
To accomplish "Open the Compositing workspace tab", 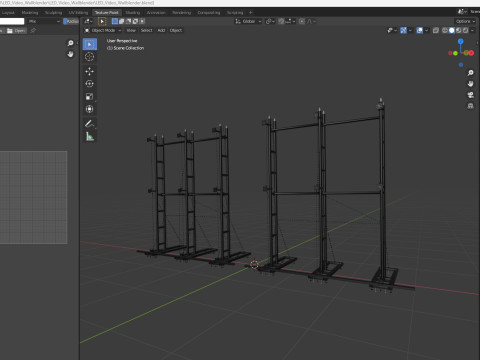I will (x=209, y=13).
